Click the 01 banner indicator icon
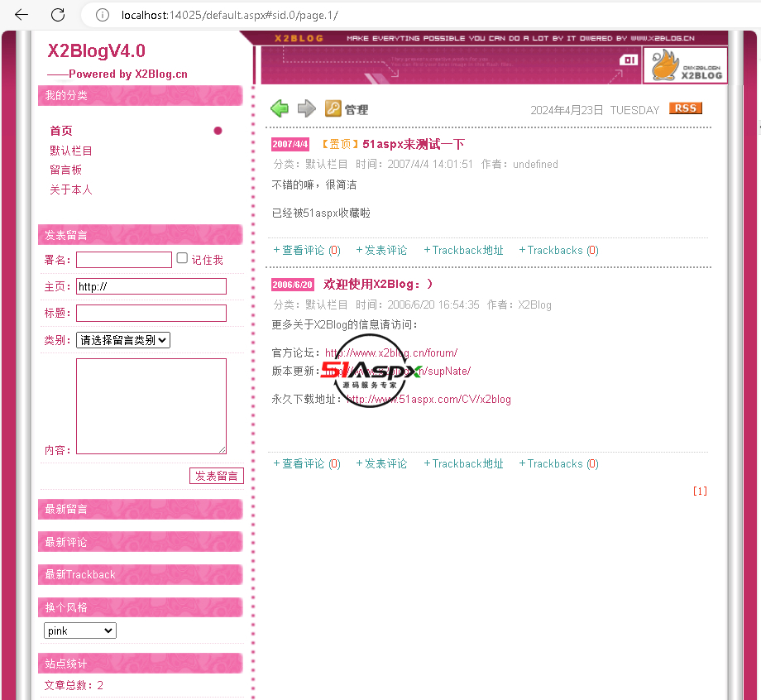Viewport: 761px width, 700px height. pos(629,60)
